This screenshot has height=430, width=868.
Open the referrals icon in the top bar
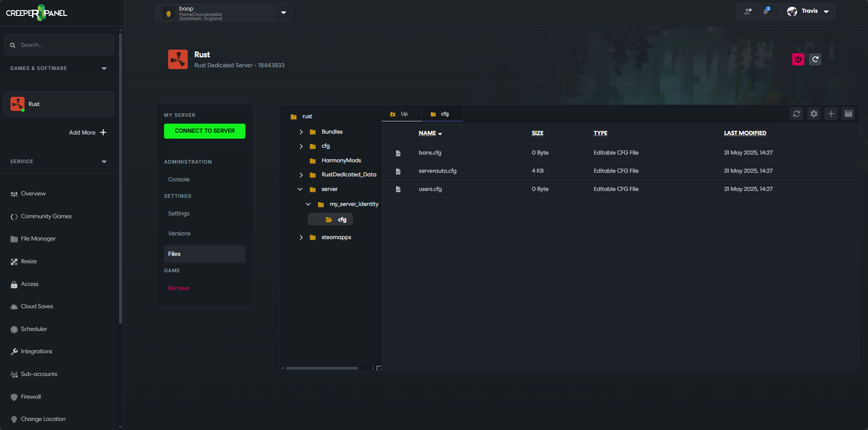click(x=748, y=11)
